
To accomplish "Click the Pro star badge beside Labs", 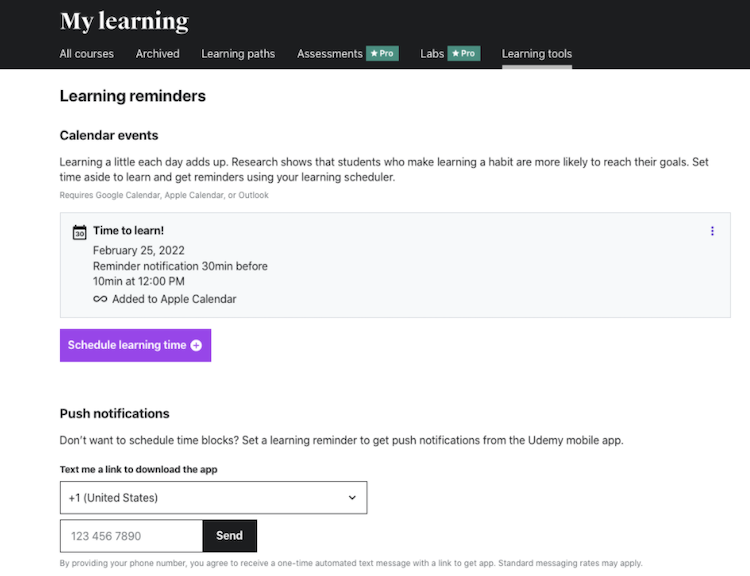I will coord(463,53).
